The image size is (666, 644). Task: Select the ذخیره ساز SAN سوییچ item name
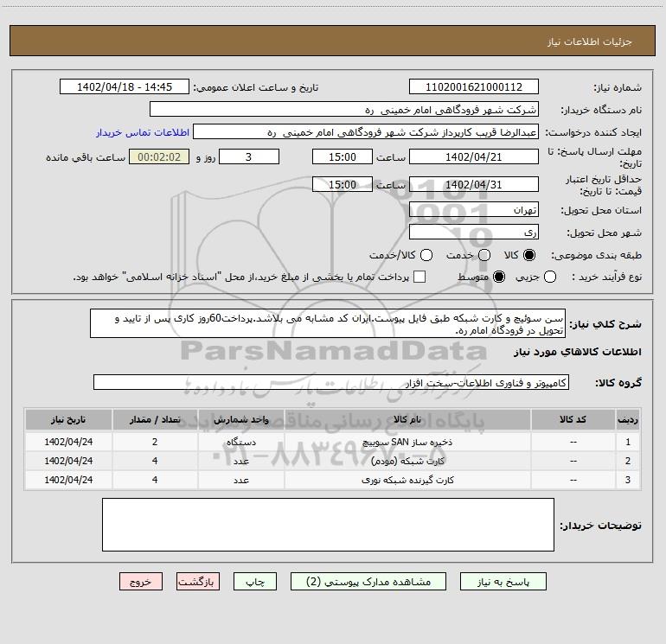click(x=407, y=442)
